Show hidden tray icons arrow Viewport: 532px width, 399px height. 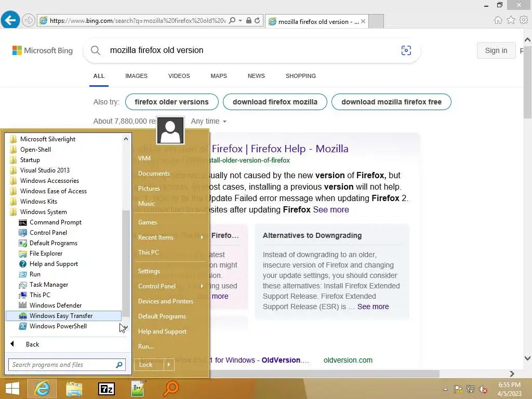(445, 389)
